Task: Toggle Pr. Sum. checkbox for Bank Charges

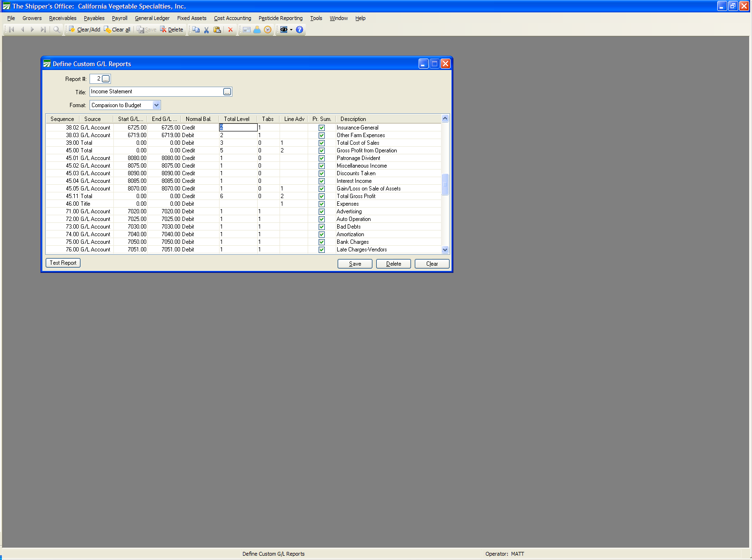Action: (x=322, y=242)
